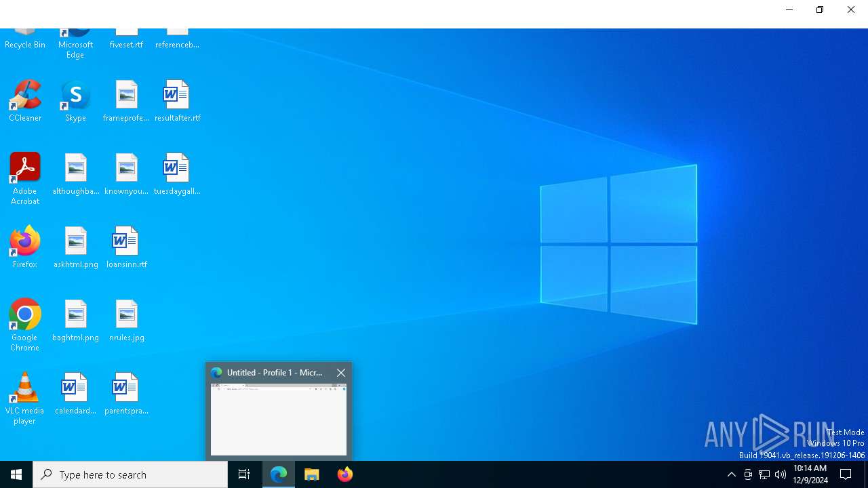Viewport: 868px width, 488px height.
Task: Click the security tray icon next to network
Action: [x=748, y=474]
